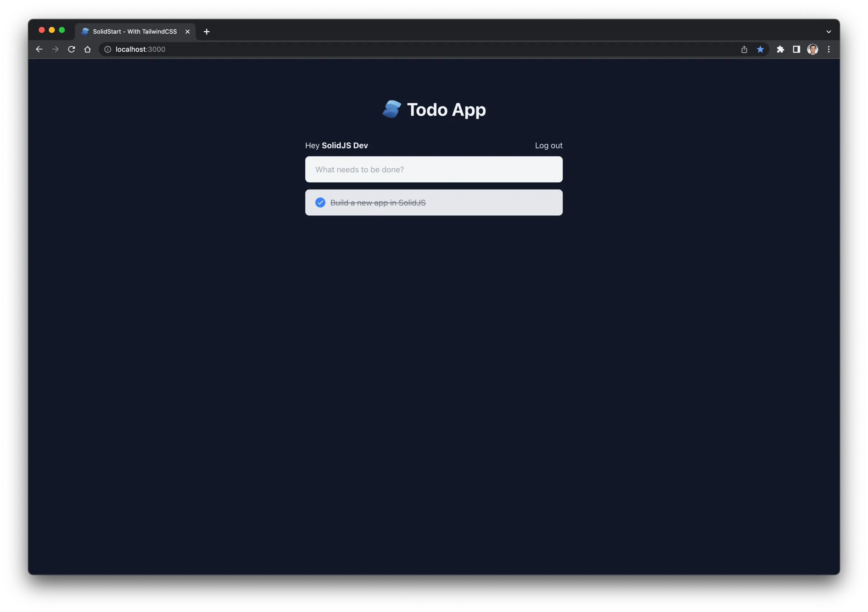
Task: Click the browser forward arrow
Action: tap(55, 50)
